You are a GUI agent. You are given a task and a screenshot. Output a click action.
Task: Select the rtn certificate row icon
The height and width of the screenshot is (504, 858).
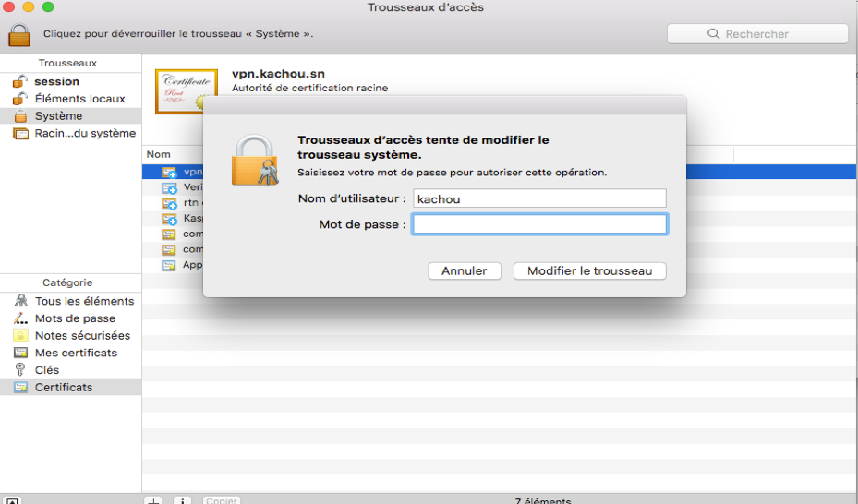(169, 203)
